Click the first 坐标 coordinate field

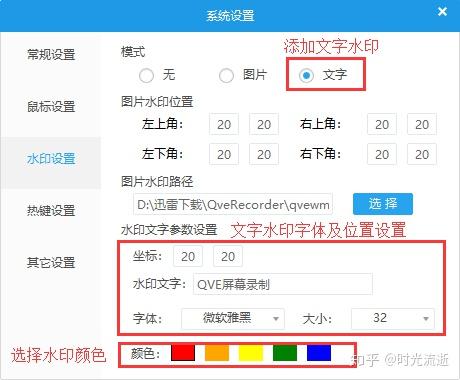(x=188, y=257)
